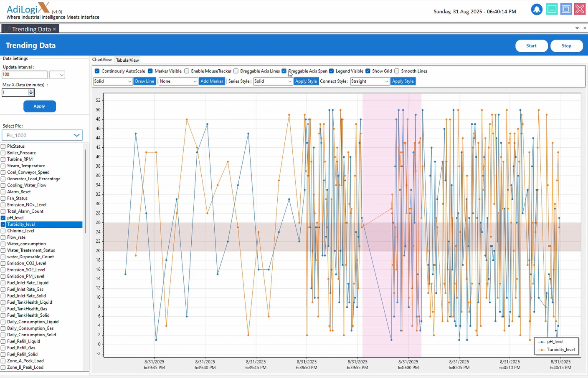The width and height of the screenshot is (588, 378).
Task: Click the notification bell icon
Action: [537, 10]
